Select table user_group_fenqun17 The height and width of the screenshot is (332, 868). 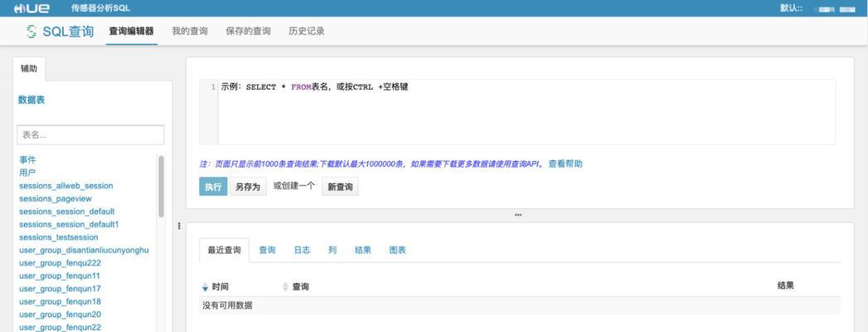click(x=60, y=289)
